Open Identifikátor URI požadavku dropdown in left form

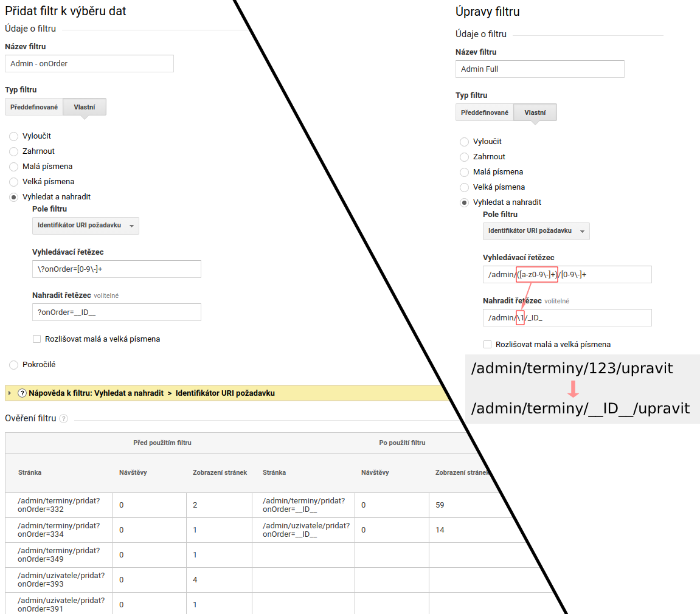pyautogui.click(x=85, y=226)
